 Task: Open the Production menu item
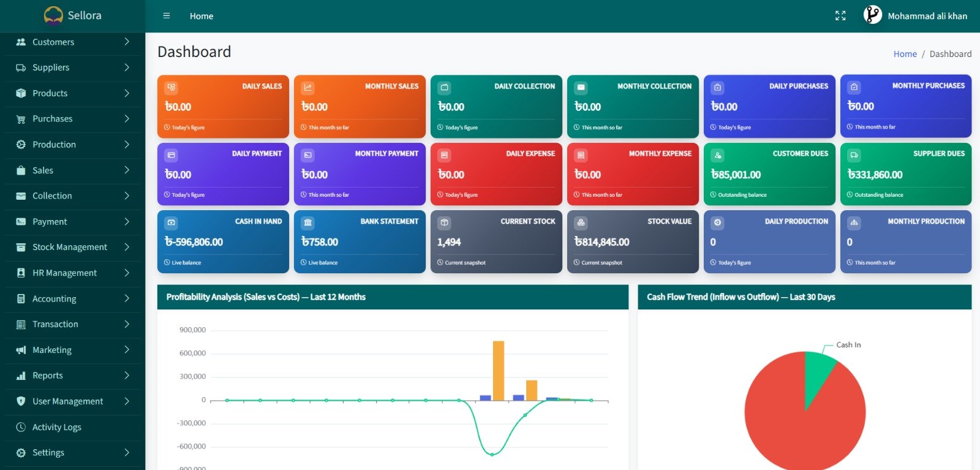(72, 145)
